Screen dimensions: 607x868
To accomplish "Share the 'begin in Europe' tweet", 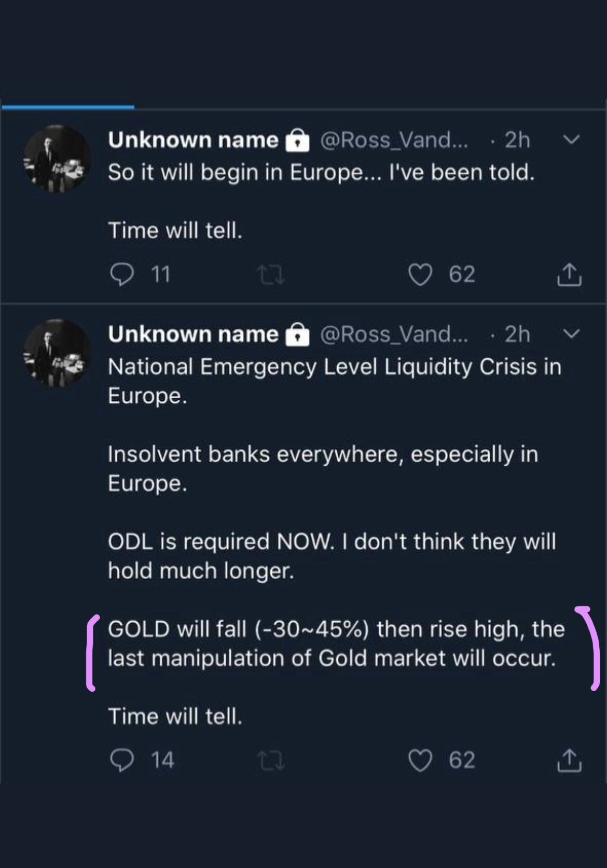I will 569,274.
